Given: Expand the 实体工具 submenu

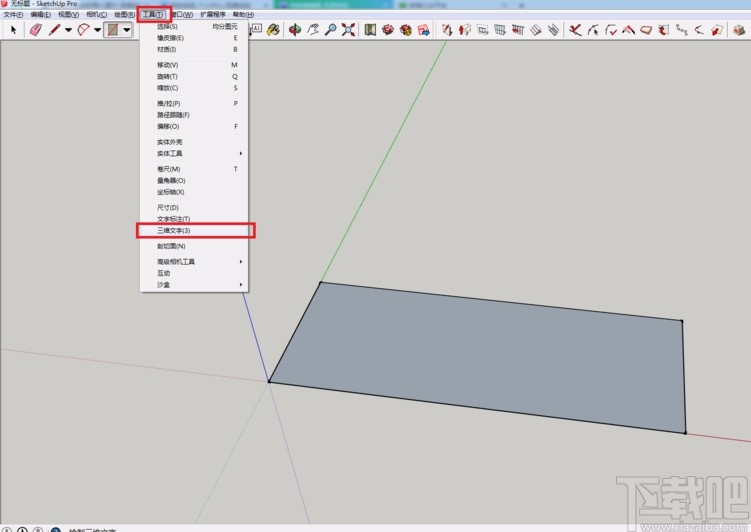Looking at the screenshot, I should [x=194, y=153].
